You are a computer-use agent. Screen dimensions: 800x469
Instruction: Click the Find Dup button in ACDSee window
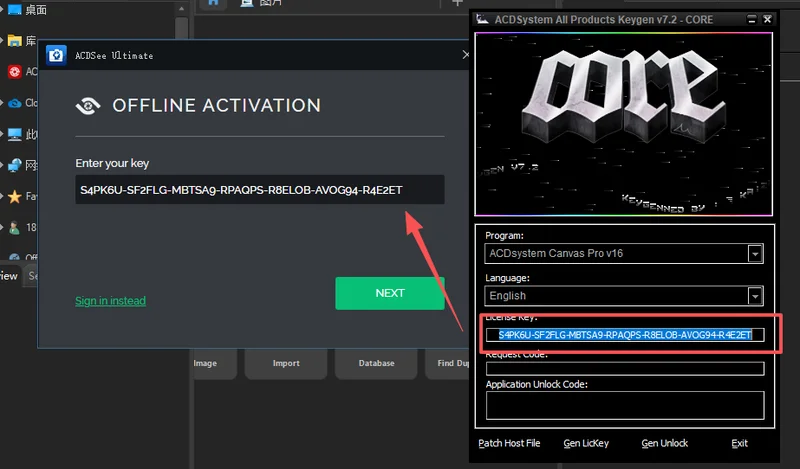[x=449, y=363]
